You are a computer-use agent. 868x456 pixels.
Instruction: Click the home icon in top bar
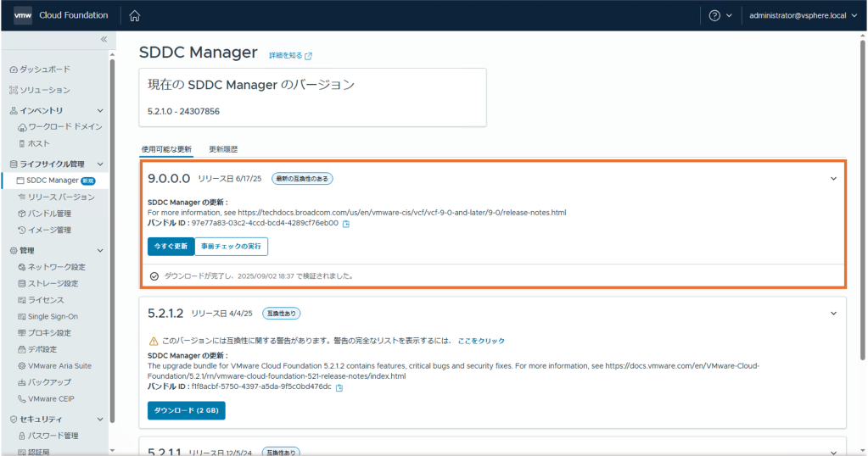click(135, 15)
